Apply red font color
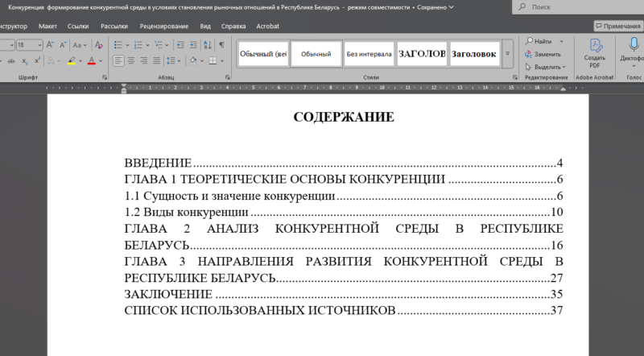 92,61
